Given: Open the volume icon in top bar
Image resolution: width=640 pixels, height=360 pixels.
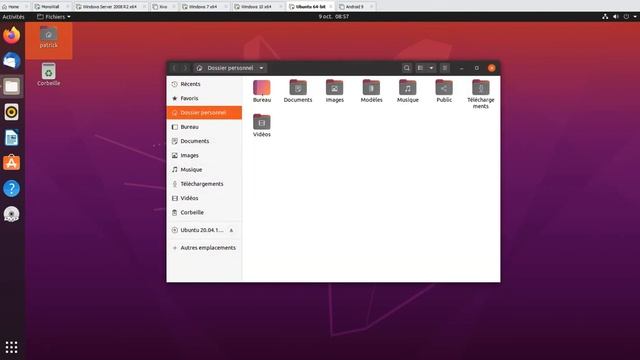Looking at the screenshot, I should 616,17.
